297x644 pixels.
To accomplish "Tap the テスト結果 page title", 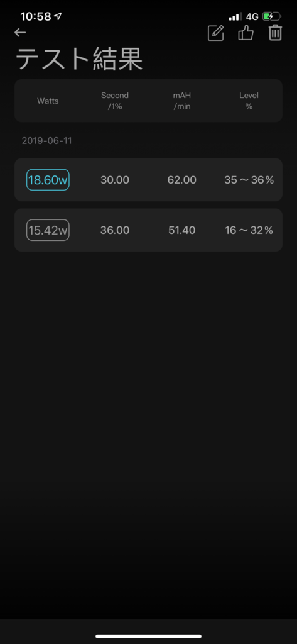I will click(x=79, y=60).
